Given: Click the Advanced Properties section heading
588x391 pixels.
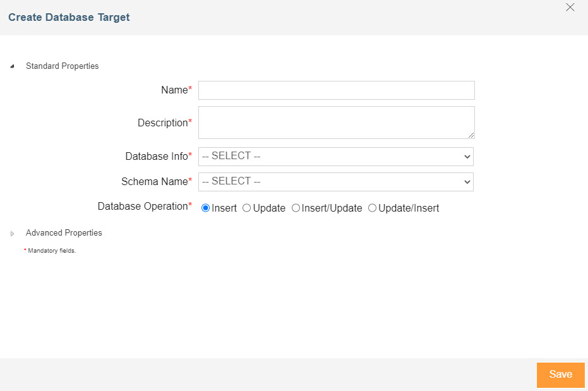Looking at the screenshot, I should tap(64, 232).
